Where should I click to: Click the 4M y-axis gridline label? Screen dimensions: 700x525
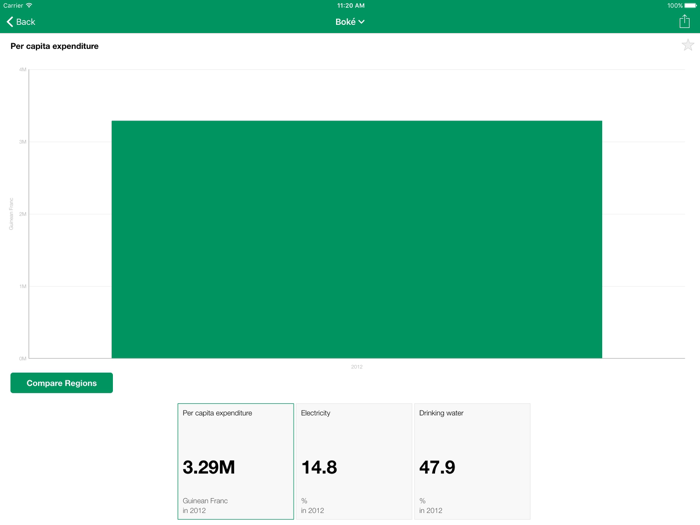coord(23,70)
